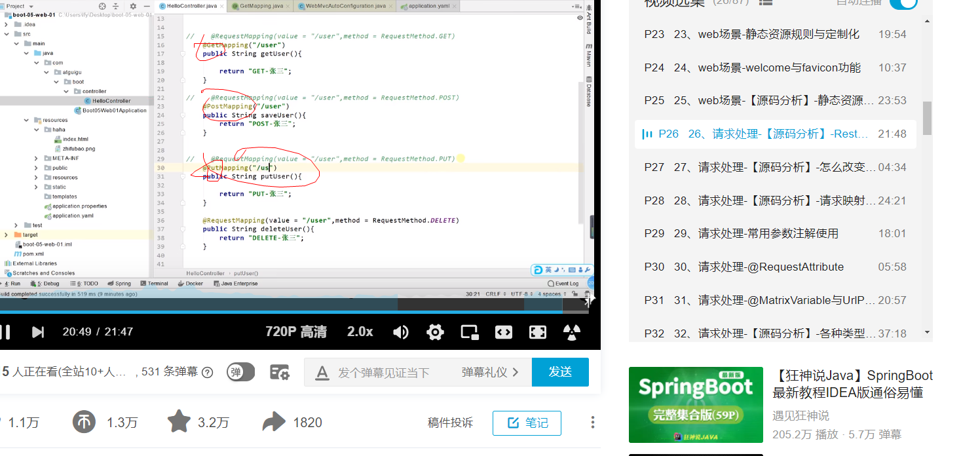Viewport: 980px width, 456px height.
Task: Play episode P31 @MatrixVariable
Action: click(776, 300)
